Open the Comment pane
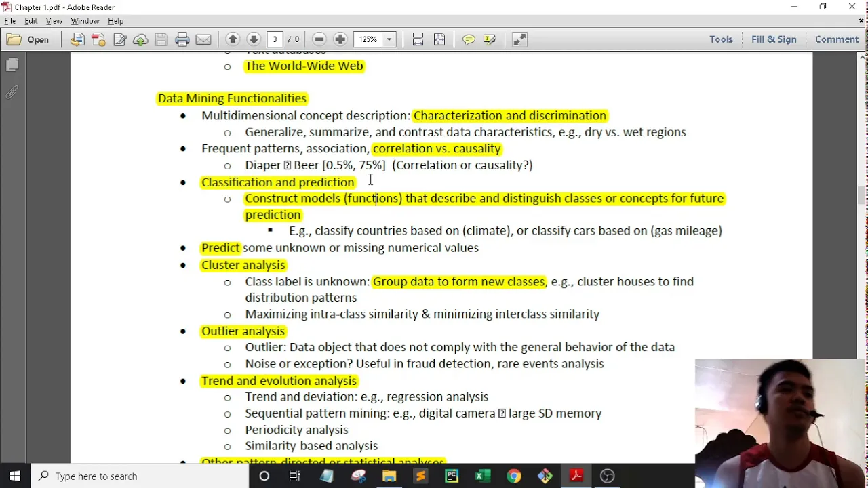868x488 pixels. (837, 39)
